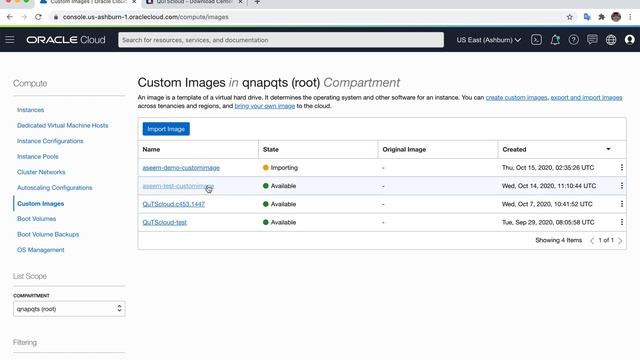The width and height of the screenshot is (640, 360).
Task: Click the Original Image column header
Action: [404, 149]
